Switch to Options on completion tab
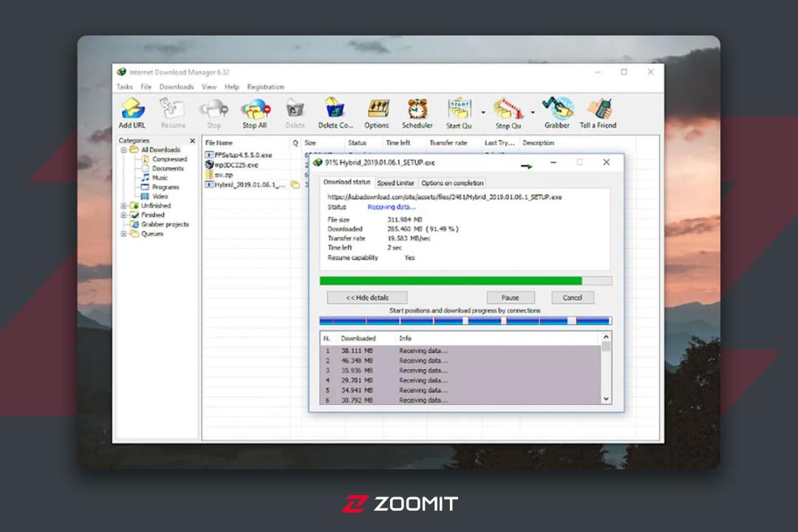Viewport: 798px width, 532px height. click(452, 183)
